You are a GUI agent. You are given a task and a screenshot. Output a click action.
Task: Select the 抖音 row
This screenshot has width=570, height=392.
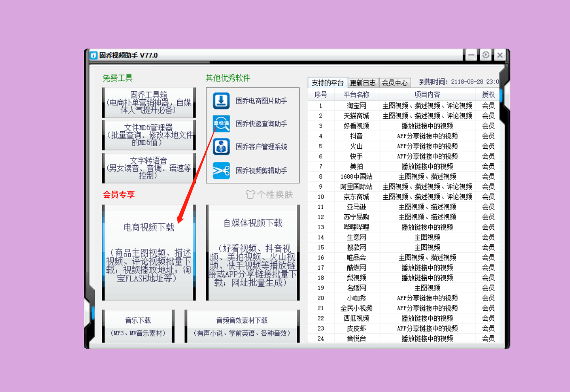(x=403, y=136)
